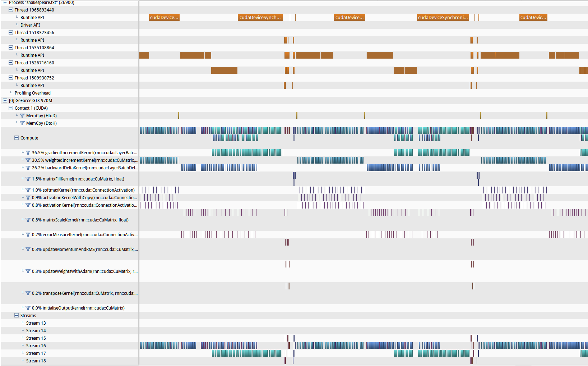Click filter icon for 0.8% activationKernel row
588x366 pixels.
(x=28, y=205)
